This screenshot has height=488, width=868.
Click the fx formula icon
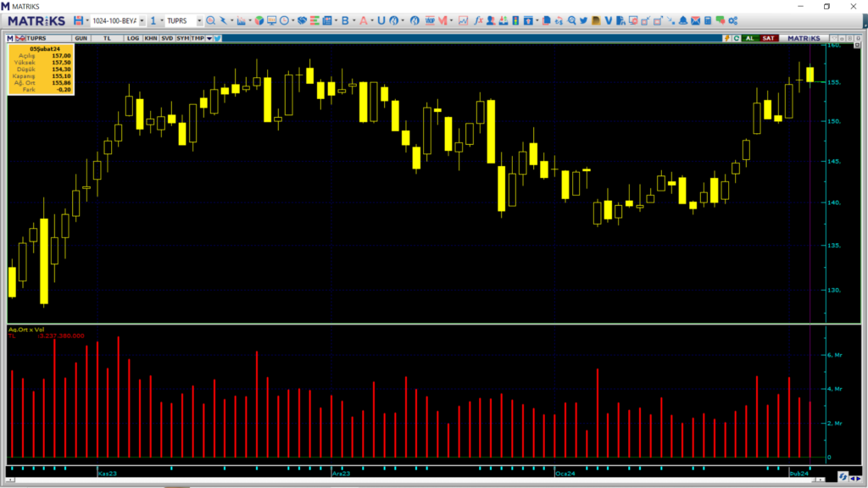click(x=480, y=20)
